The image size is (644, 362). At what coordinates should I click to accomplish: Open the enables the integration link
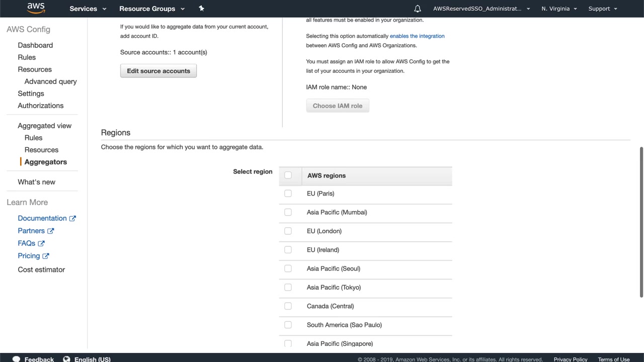click(x=417, y=36)
